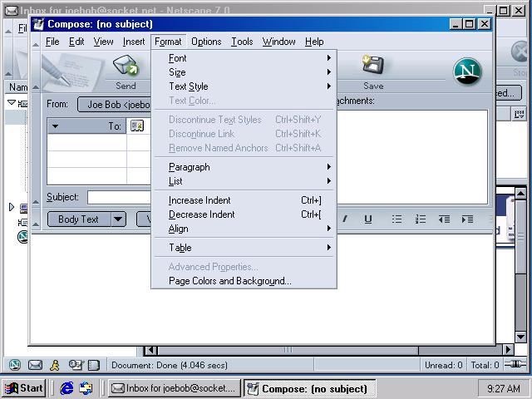Click the Save disk icon
The height and width of the screenshot is (399, 532).
point(372,64)
